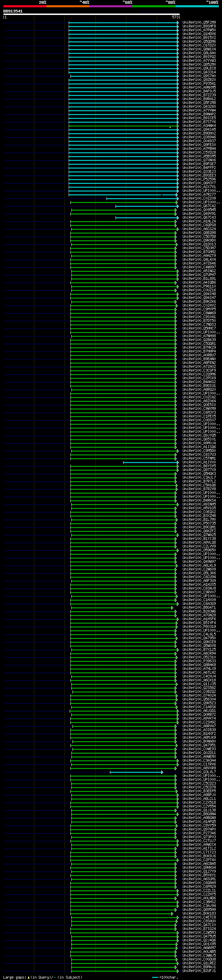Select hit label UniRef100_A8JGD1

[199, 711]
